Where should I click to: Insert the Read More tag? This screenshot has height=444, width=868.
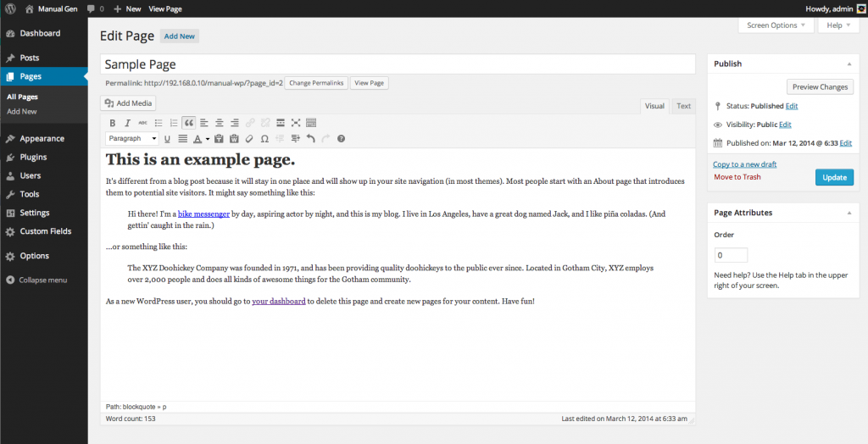click(x=281, y=123)
